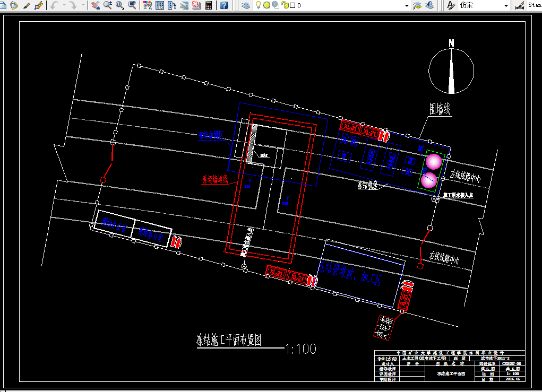Image resolution: width=542 pixels, height=392 pixels.
Task: Open the Properties palette icon
Action: [148, 5]
